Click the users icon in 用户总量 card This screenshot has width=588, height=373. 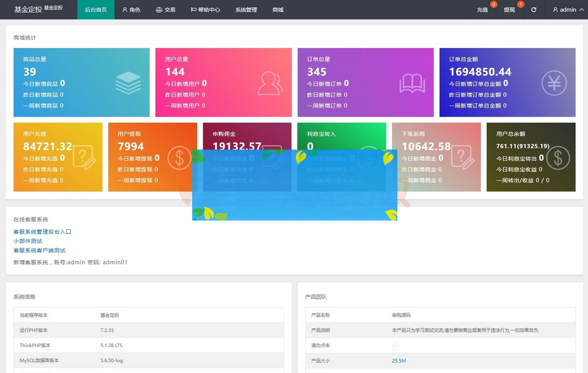(x=270, y=83)
